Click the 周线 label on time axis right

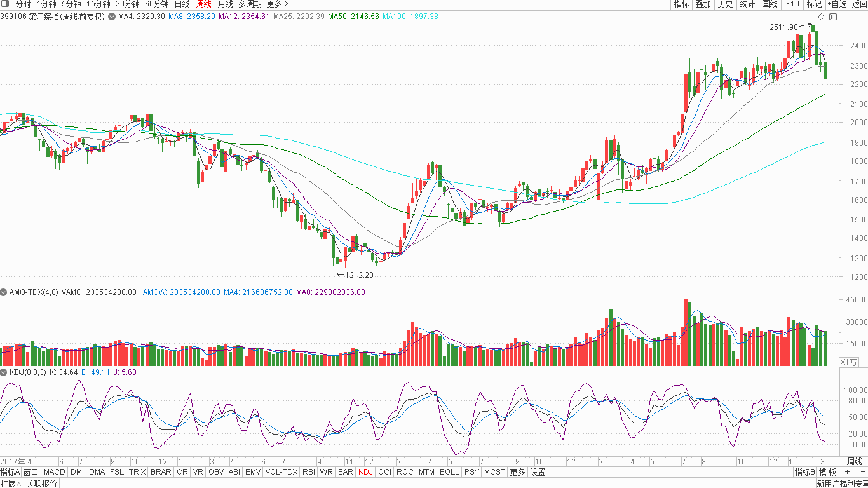pos(855,461)
